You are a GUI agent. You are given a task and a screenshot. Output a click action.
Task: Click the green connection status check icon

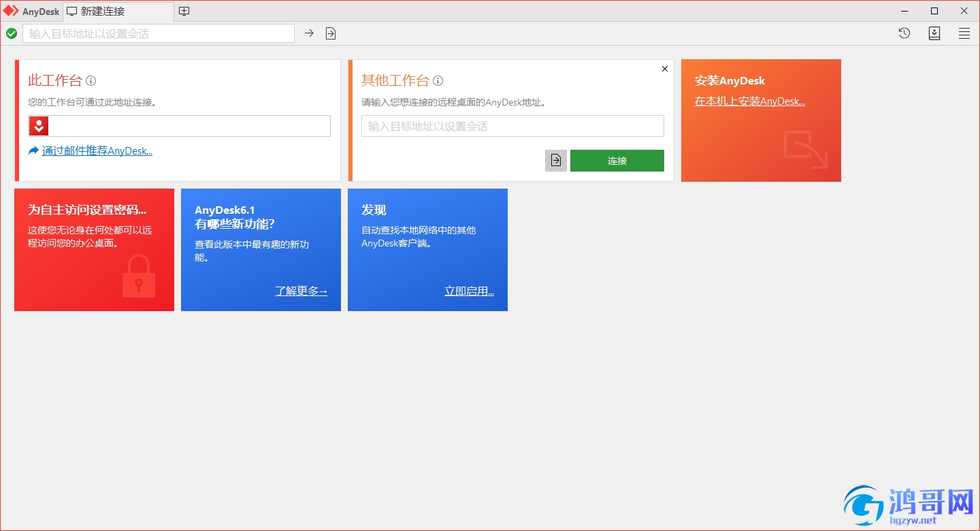tap(12, 33)
